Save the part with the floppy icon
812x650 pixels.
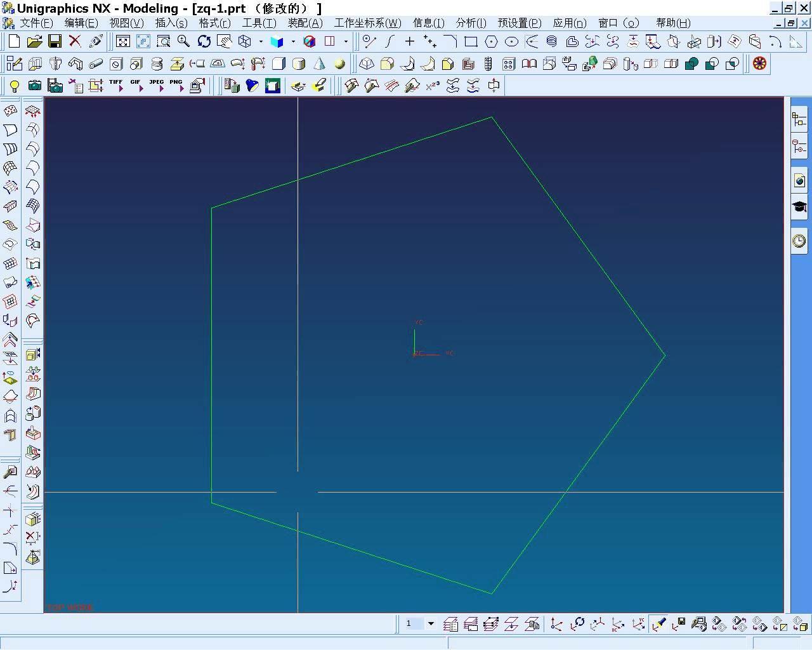(55, 41)
